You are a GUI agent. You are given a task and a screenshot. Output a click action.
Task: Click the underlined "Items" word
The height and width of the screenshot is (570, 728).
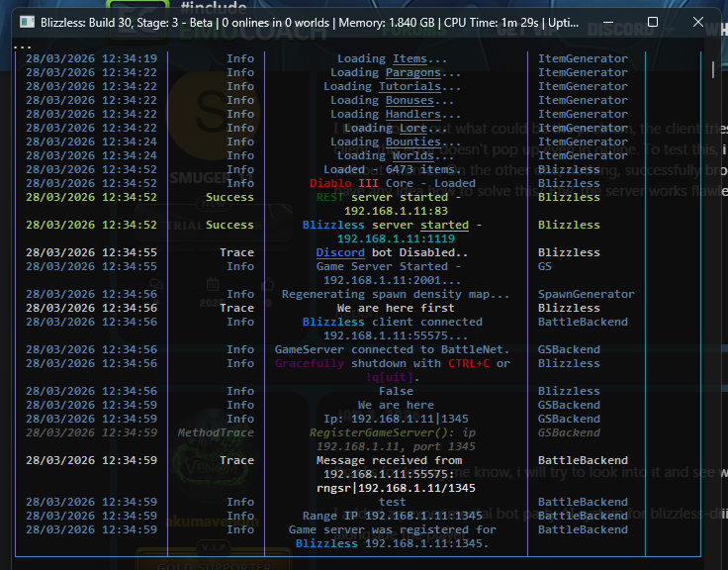coord(409,58)
